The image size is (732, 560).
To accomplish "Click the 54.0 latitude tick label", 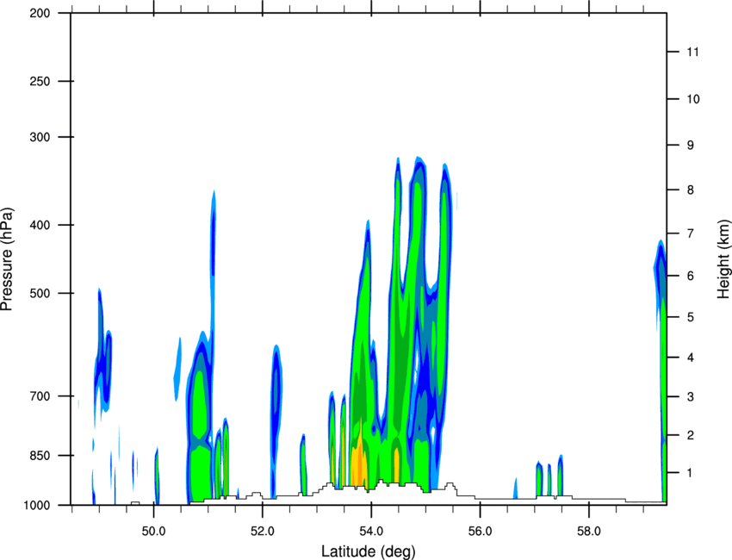I will 371,532.
